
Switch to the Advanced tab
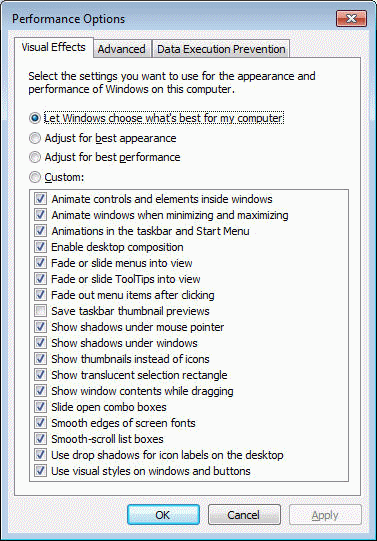pyautogui.click(x=122, y=49)
